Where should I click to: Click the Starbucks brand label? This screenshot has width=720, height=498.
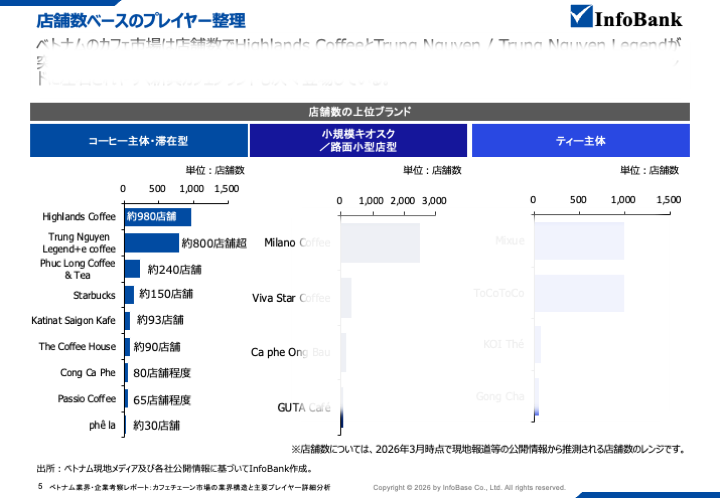coord(94,295)
